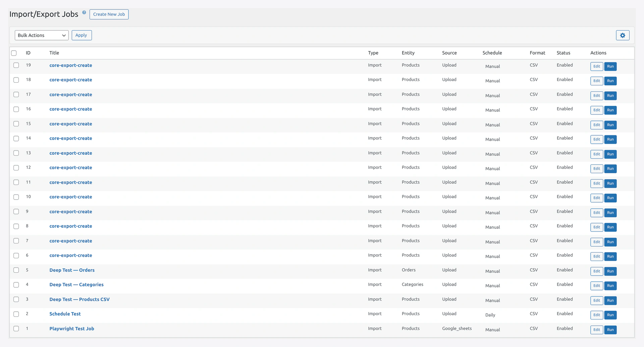This screenshot has width=644, height=347.
Task: Click the Apply button
Action: point(82,35)
